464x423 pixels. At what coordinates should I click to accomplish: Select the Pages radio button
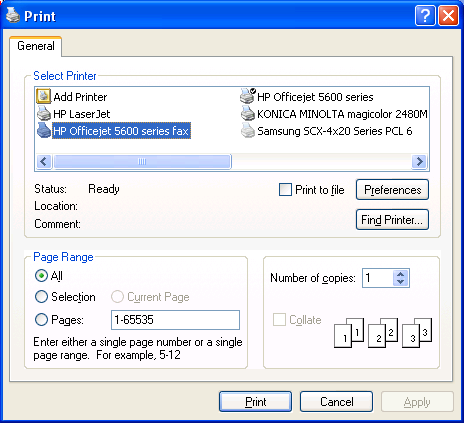pos(41,320)
